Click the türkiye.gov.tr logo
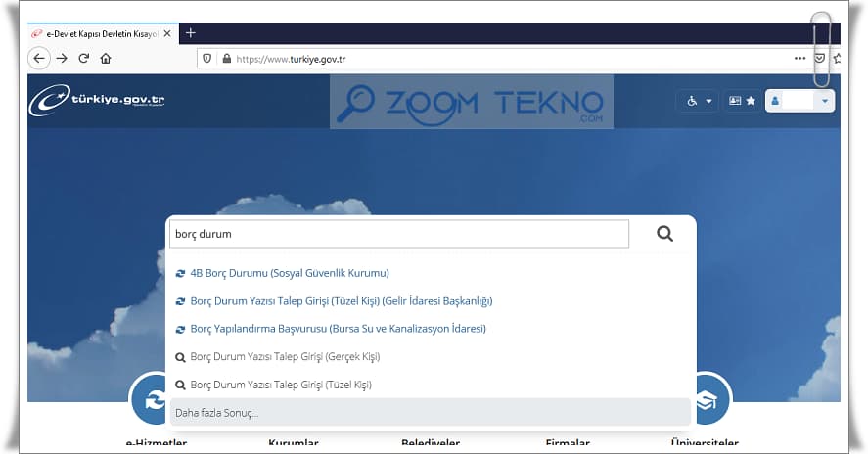The width and height of the screenshot is (868, 454). point(97,100)
